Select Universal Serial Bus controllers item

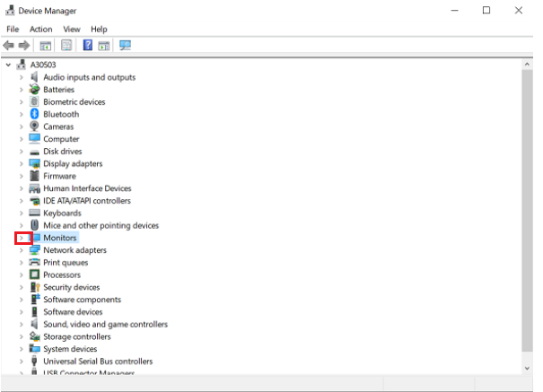98,362
